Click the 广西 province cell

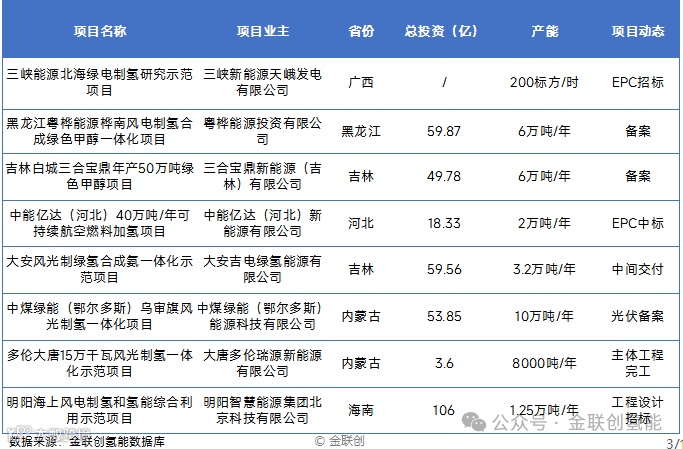click(x=361, y=82)
